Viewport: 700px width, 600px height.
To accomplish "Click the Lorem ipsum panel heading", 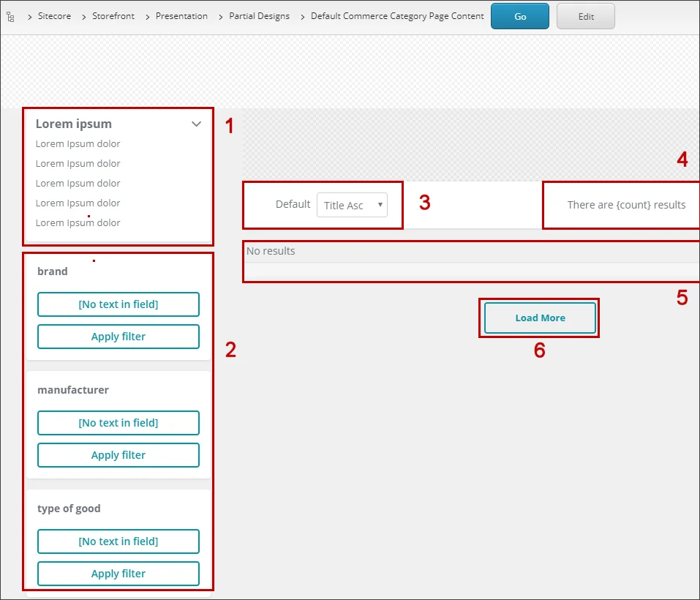I will 74,124.
